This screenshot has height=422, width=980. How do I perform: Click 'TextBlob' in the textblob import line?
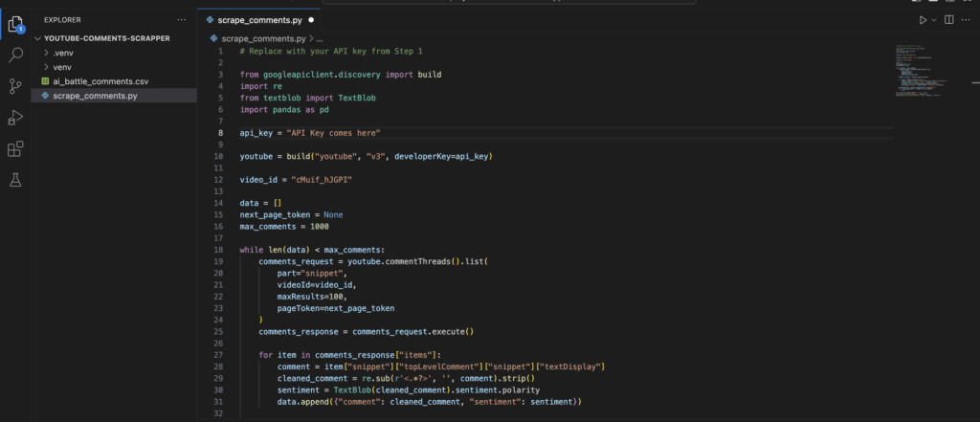pos(357,99)
